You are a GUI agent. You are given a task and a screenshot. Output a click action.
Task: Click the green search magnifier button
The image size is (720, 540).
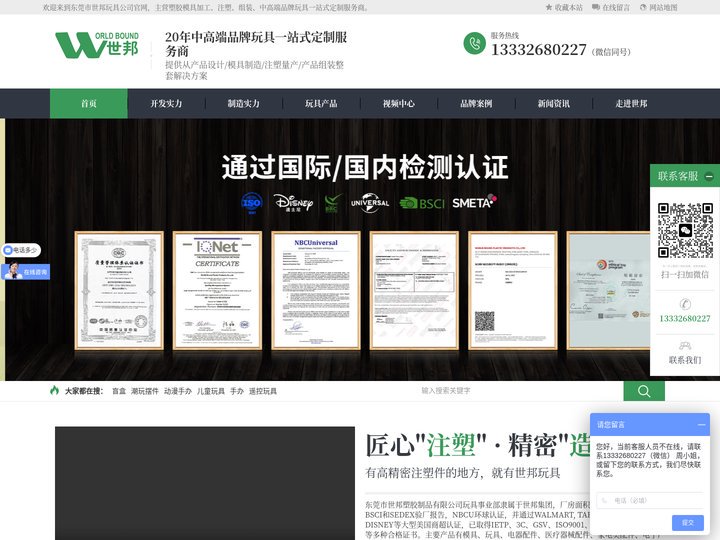[x=644, y=391]
